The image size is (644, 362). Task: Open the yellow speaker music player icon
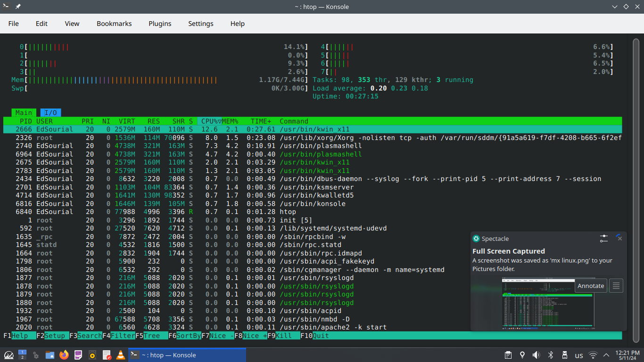(x=92, y=355)
